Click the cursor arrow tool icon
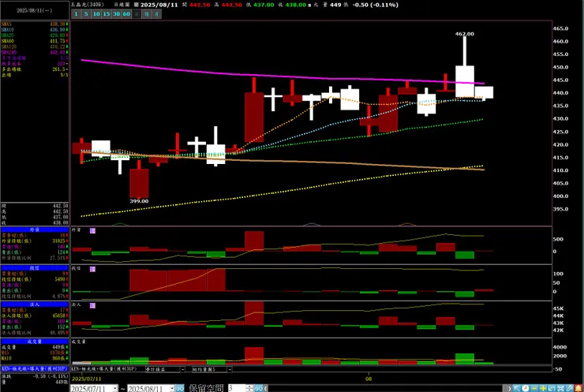The height and width of the screenshot is (392, 584). click(517, 388)
